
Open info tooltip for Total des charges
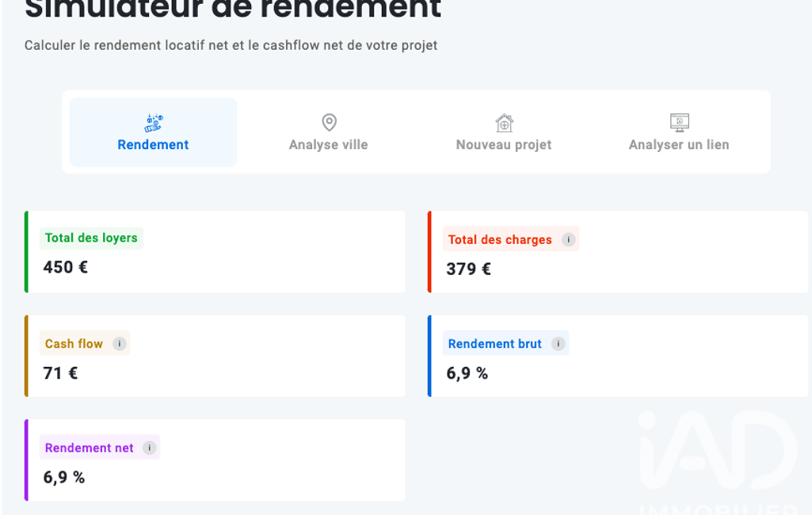(568, 239)
